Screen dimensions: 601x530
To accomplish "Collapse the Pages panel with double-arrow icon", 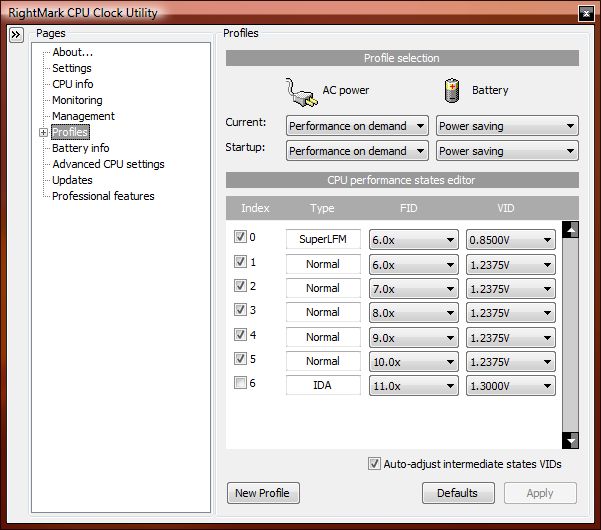I will click(x=16, y=35).
